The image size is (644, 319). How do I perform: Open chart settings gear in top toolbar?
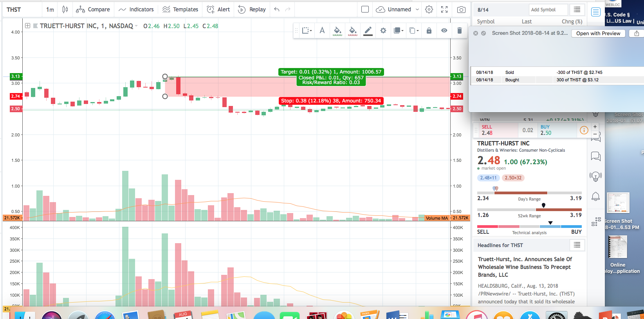[429, 9]
